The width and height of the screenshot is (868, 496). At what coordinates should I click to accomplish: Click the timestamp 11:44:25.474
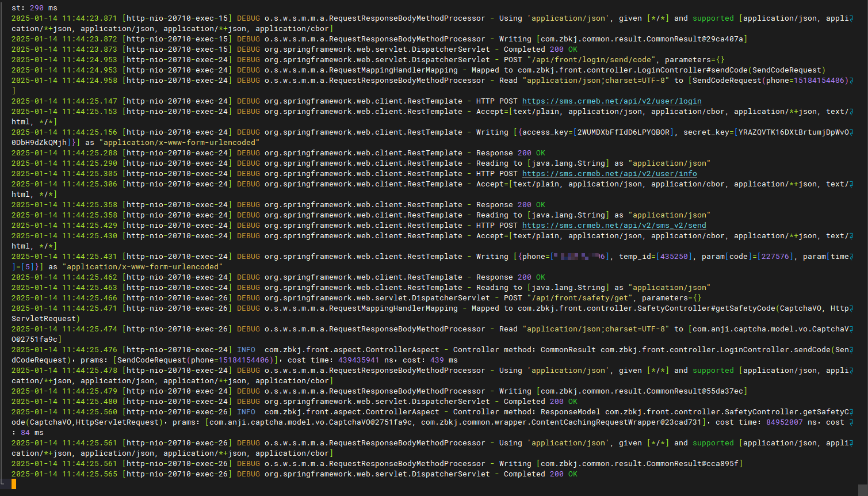coord(89,329)
